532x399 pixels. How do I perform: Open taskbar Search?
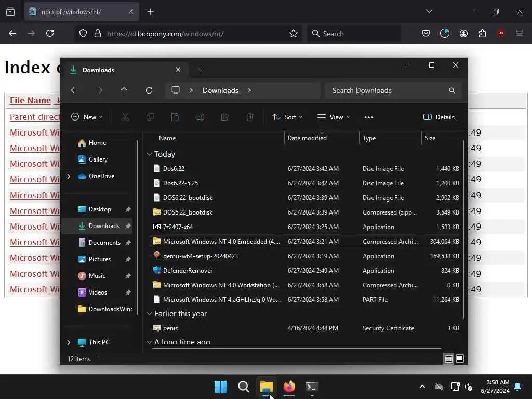click(x=243, y=387)
